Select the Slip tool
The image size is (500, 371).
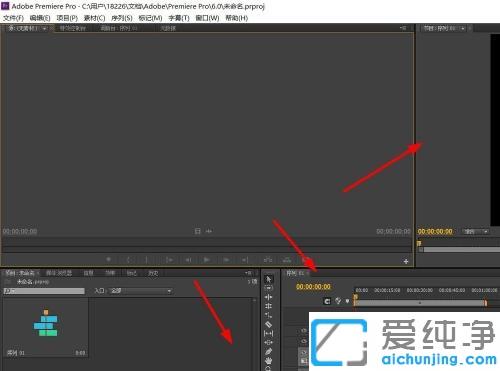(268, 333)
